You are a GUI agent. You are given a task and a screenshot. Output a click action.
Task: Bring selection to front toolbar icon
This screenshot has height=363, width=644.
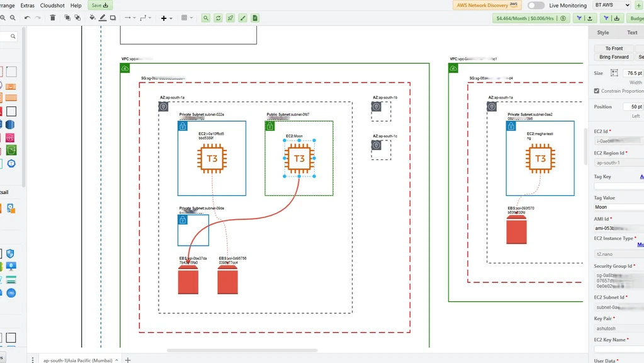[67, 18]
